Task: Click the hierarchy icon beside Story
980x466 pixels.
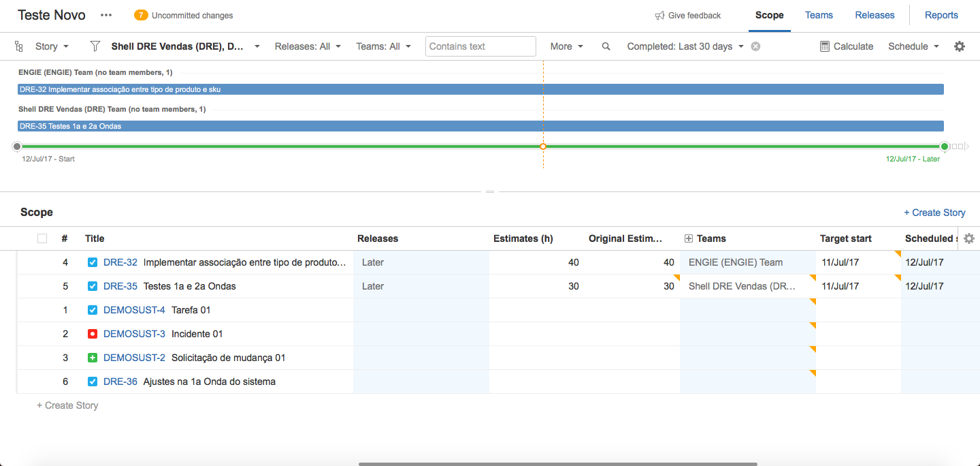Action: point(18,46)
